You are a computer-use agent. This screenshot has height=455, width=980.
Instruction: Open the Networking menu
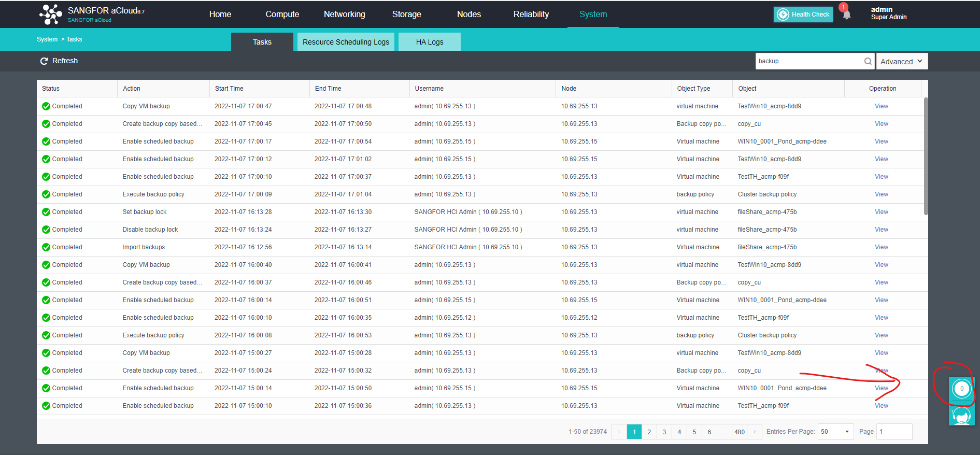345,15
